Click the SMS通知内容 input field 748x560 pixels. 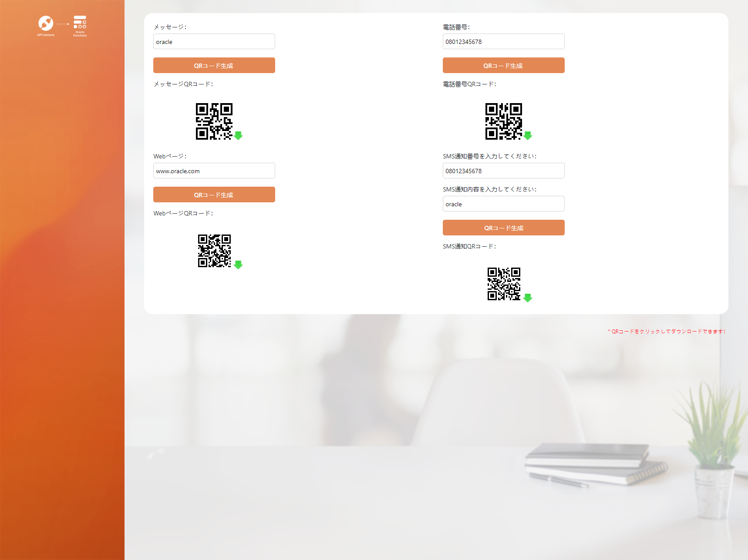pos(503,204)
